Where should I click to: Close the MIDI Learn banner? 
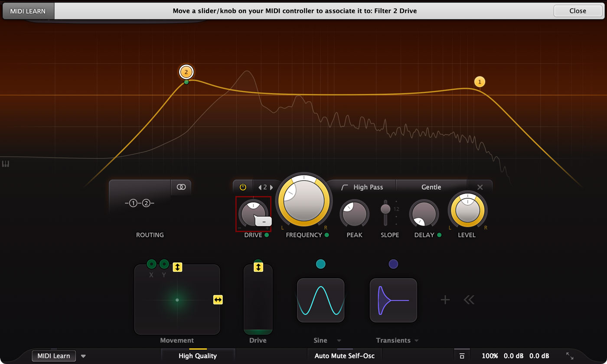pyautogui.click(x=578, y=11)
